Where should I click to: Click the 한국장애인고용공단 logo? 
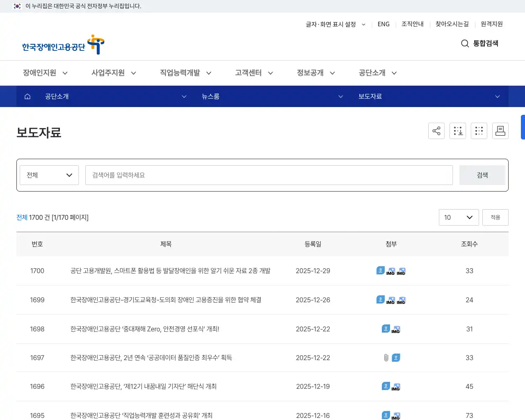coord(62,44)
